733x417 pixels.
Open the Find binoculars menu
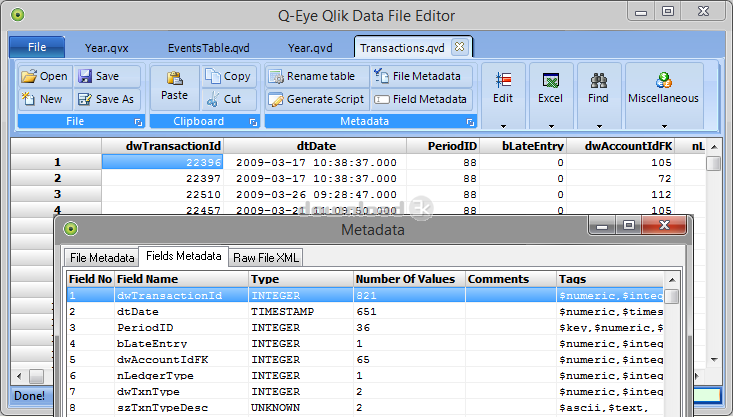(x=599, y=95)
